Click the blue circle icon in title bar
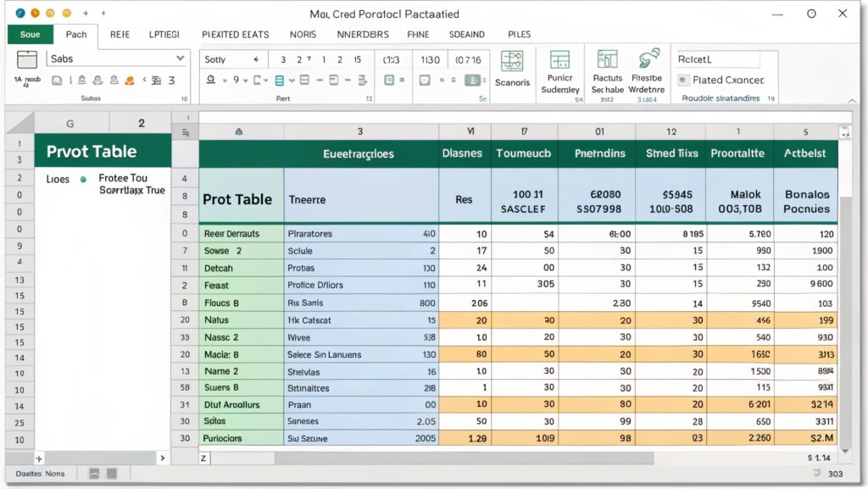 click(20, 13)
